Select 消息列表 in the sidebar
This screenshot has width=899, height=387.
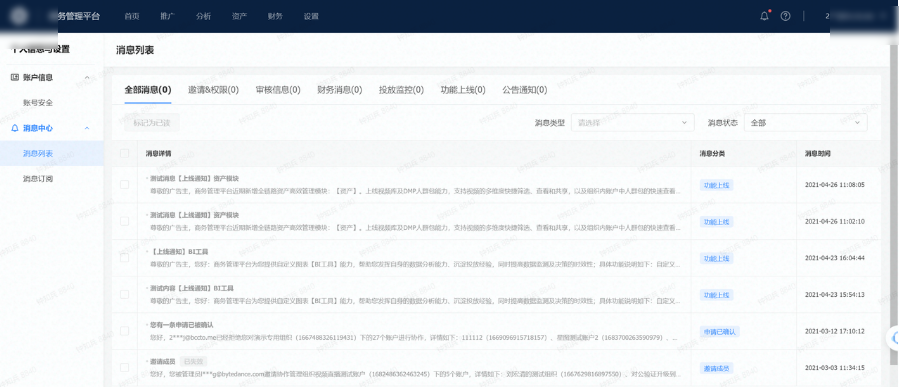(38, 153)
